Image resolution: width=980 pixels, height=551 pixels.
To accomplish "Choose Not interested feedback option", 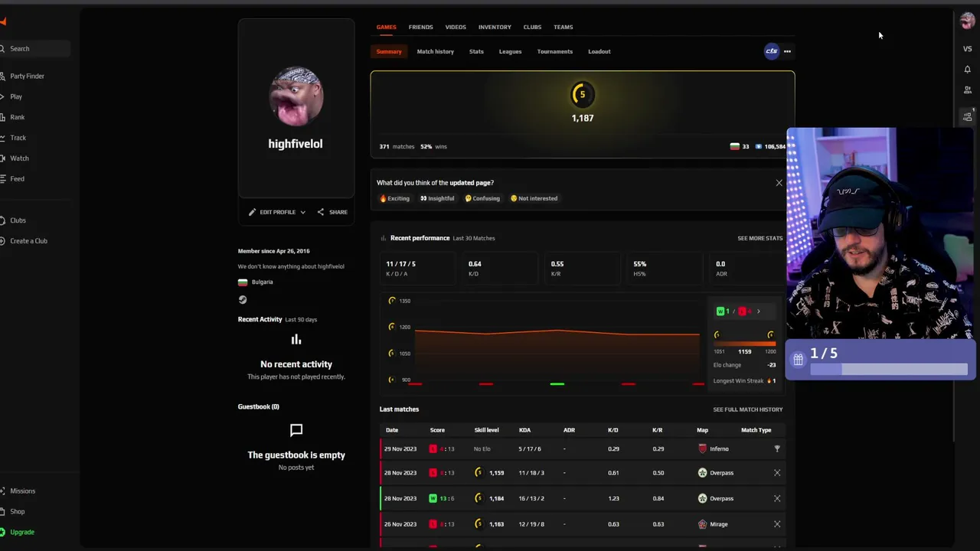I will pyautogui.click(x=534, y=199).
